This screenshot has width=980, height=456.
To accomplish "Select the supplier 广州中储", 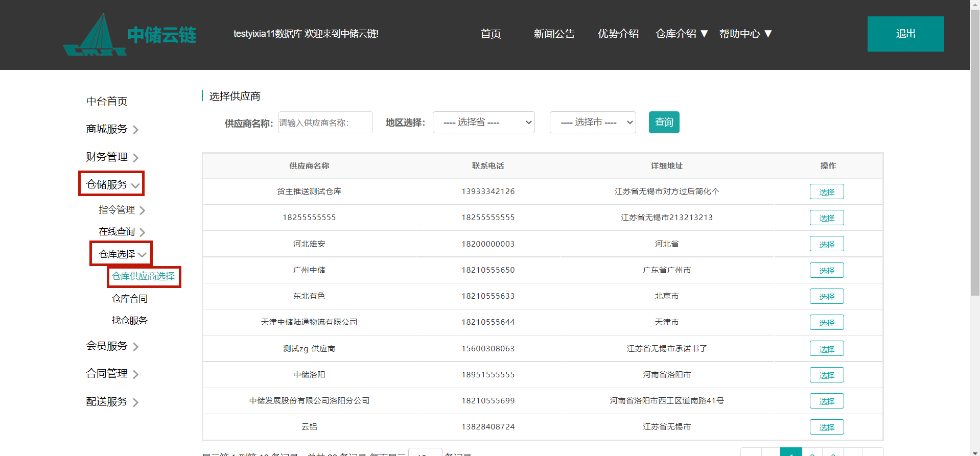I will tap(826, 270).
